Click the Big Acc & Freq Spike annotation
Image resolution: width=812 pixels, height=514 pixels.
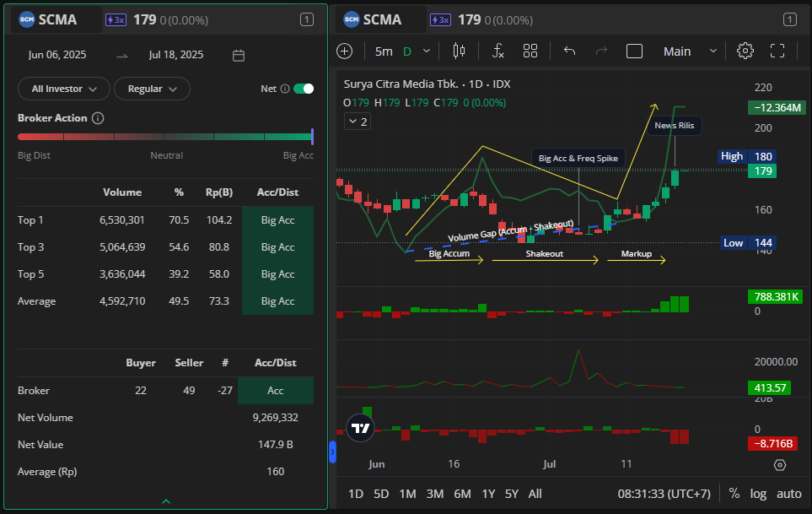578,158
